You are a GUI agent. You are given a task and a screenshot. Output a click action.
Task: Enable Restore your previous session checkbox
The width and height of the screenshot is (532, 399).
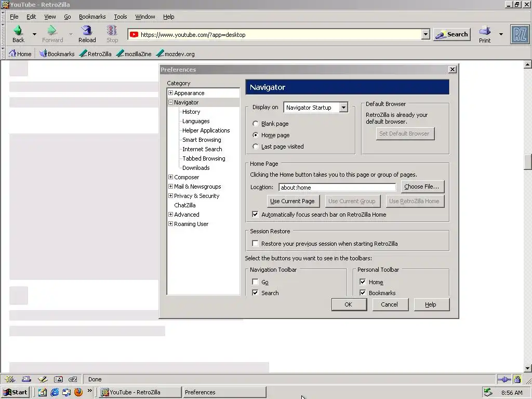point(255,243)
